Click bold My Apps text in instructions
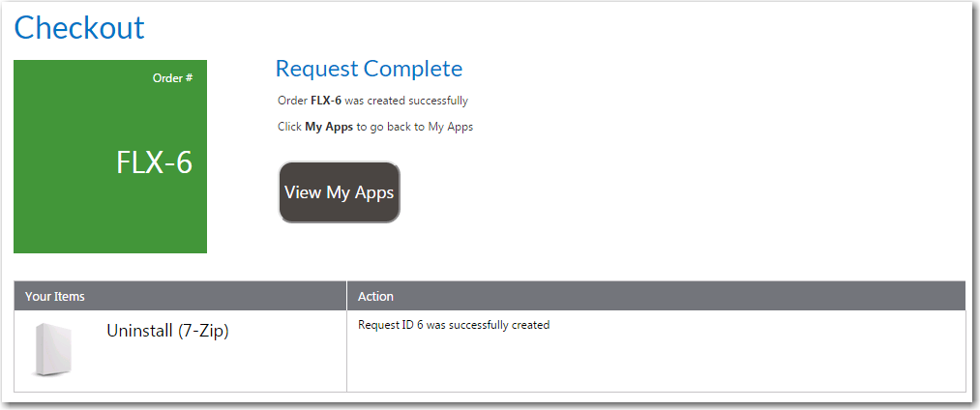980x410 pixels. pyautogui.click(x=329, y=127)
